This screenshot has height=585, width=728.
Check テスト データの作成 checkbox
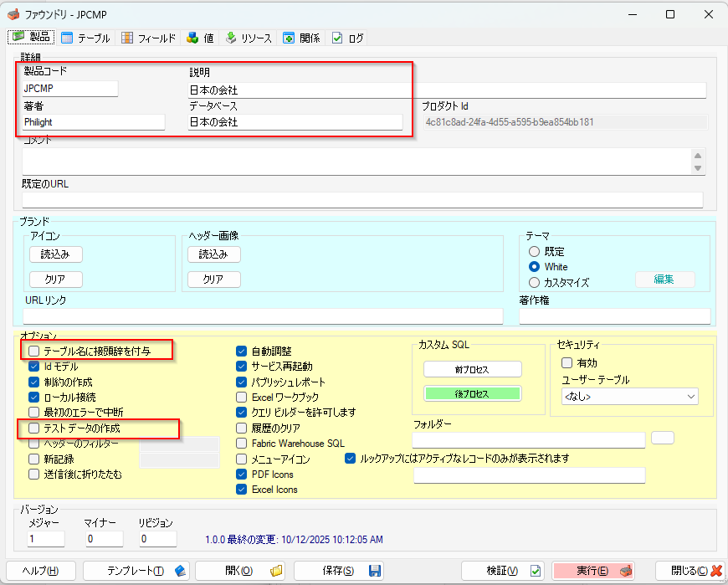[34, 428]
